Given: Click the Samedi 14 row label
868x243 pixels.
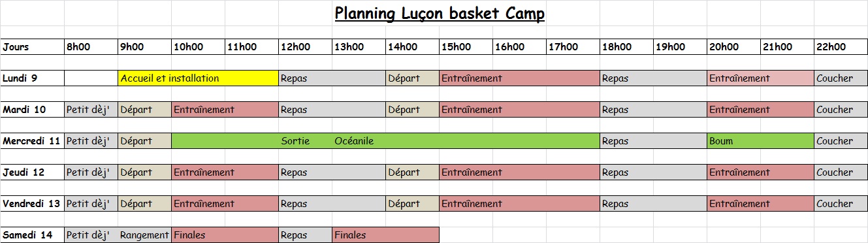Looking at the screenshot, I should 32,235.
